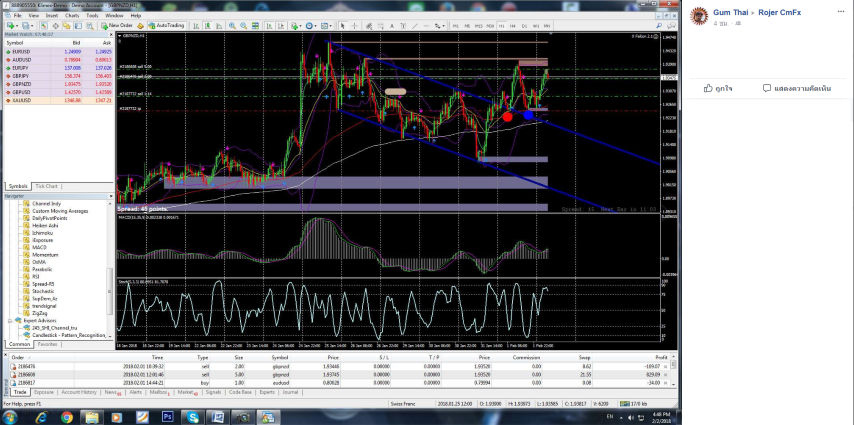Switch chart to bar chart icon
This screenshot has height=425, width=854.
pyautogui.click(x=196, y=25)
